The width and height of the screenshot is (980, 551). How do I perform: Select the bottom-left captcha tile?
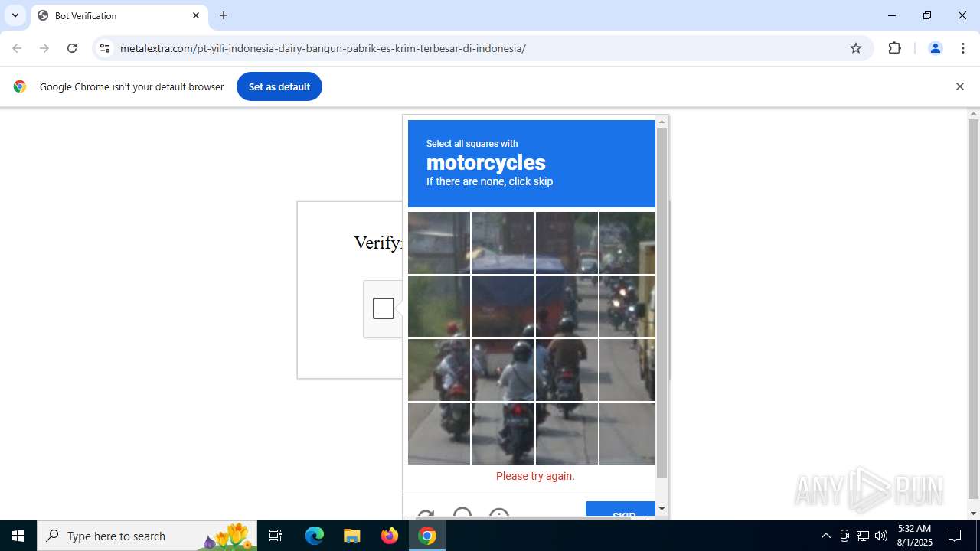point(439,433)
